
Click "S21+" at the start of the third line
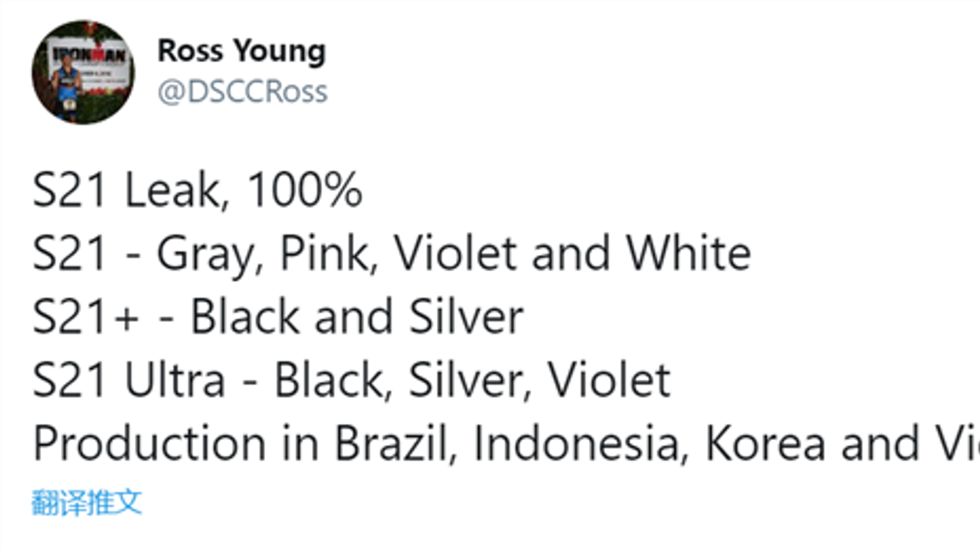(85, 317)
